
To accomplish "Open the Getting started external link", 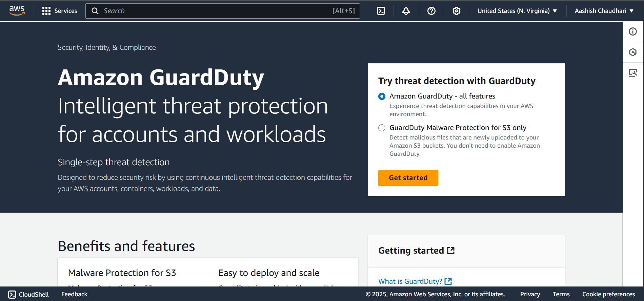I will pos(417,251).
